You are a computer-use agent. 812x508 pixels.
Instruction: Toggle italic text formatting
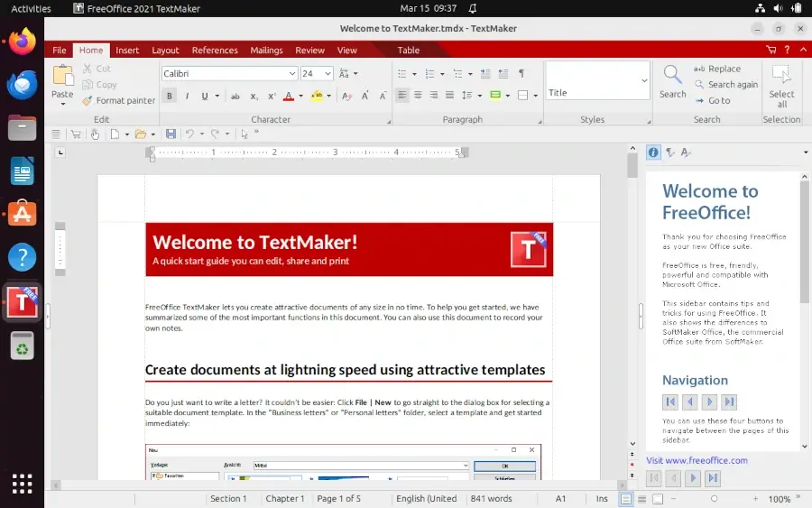(187, 96)
